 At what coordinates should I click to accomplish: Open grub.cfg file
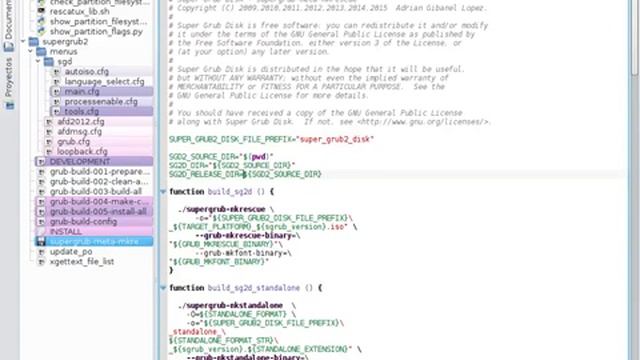[x=73, y=142]
